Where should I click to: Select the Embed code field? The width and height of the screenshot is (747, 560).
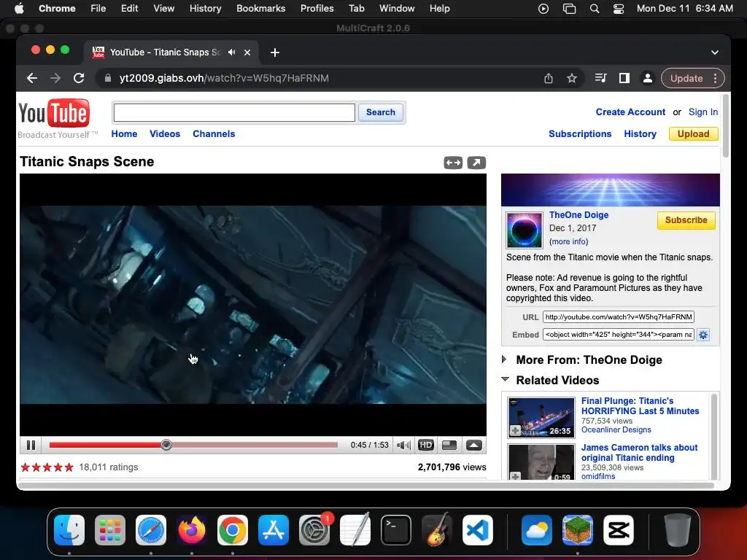(619, 334)
